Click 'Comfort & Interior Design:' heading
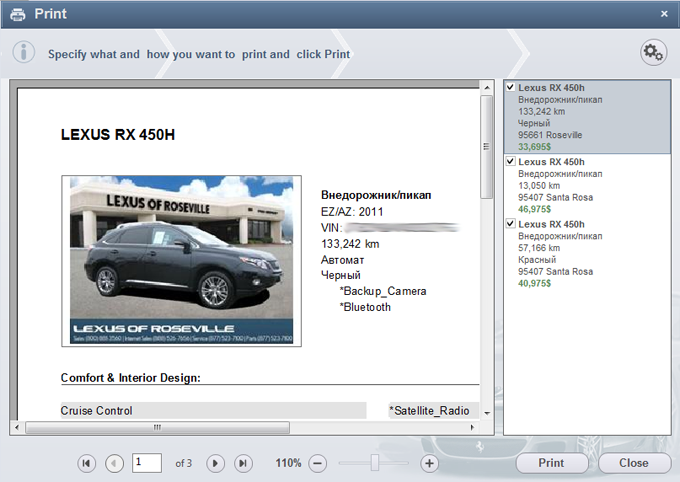680x482 pixels. click(131, 378)
